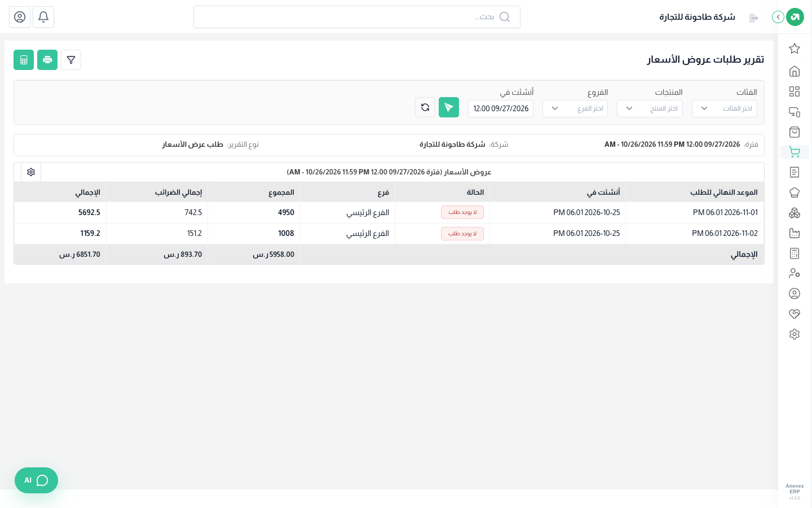The image size is (812, 508).
Task: Open chef hat icon in sidebar
Action: click(x=795, y=192)
